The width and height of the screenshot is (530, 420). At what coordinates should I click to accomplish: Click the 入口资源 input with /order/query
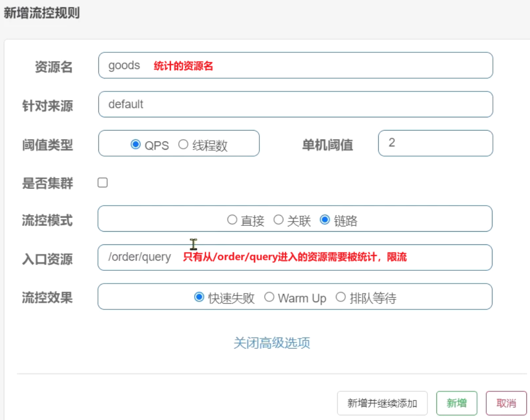pyautogui.click(x=295, y=258)
